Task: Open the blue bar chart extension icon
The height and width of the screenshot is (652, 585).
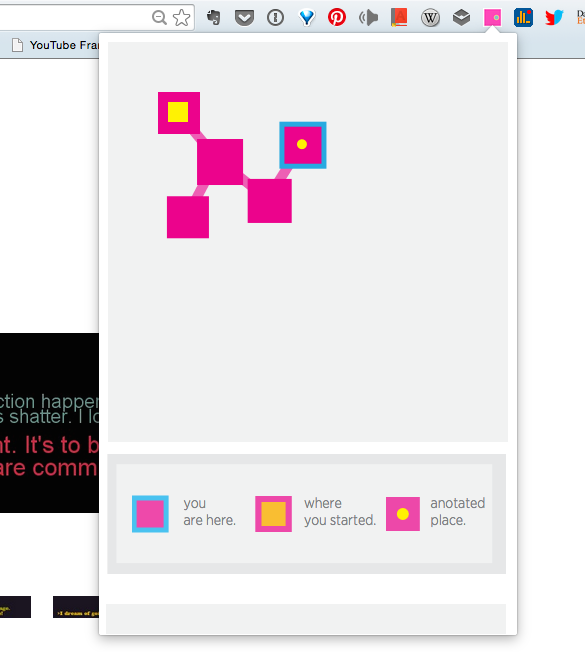Action: (x=523, y=18)
